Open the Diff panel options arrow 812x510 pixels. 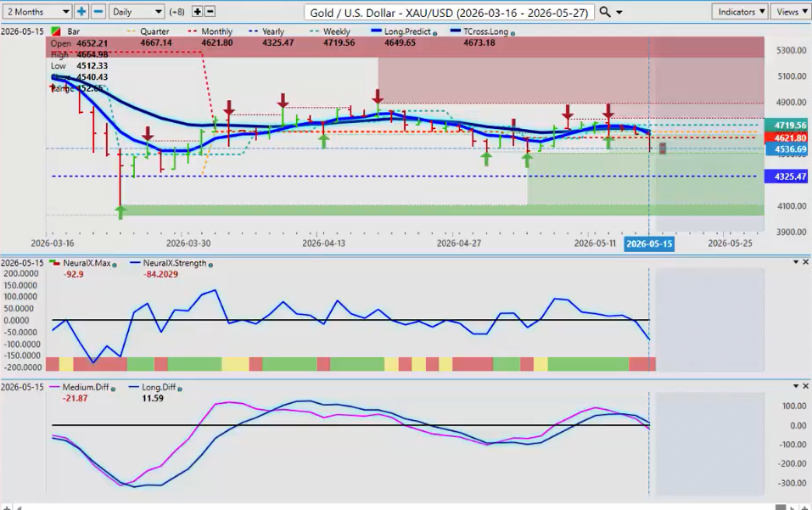point(796,386)
